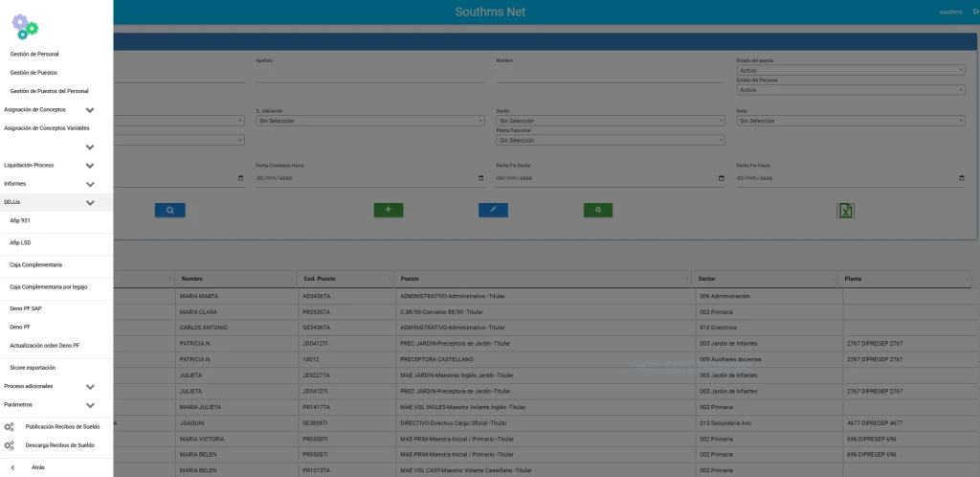The height and width of the screenshot is (477, 980).
Task: Sort table by Puesto column arrows
Action: [x=685, y=279]
